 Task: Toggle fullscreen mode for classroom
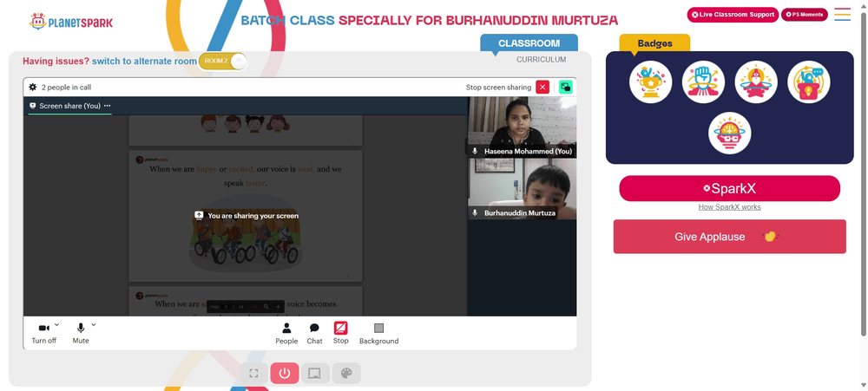click(253, 374)
